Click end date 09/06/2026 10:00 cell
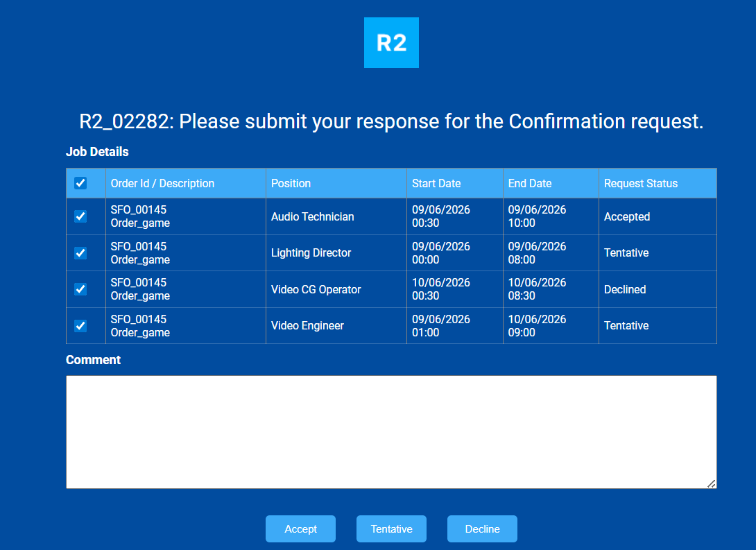This screenshot has width=756, height=550. pos(551,216)
